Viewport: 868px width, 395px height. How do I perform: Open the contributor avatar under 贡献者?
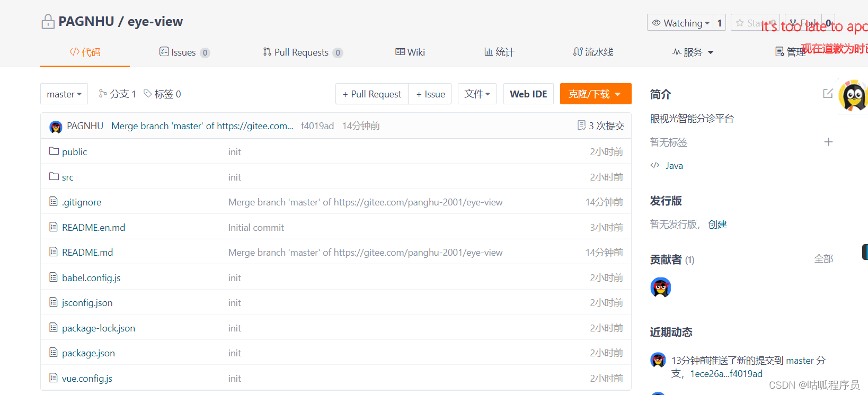pyautogui.click(x=661, y=288)
